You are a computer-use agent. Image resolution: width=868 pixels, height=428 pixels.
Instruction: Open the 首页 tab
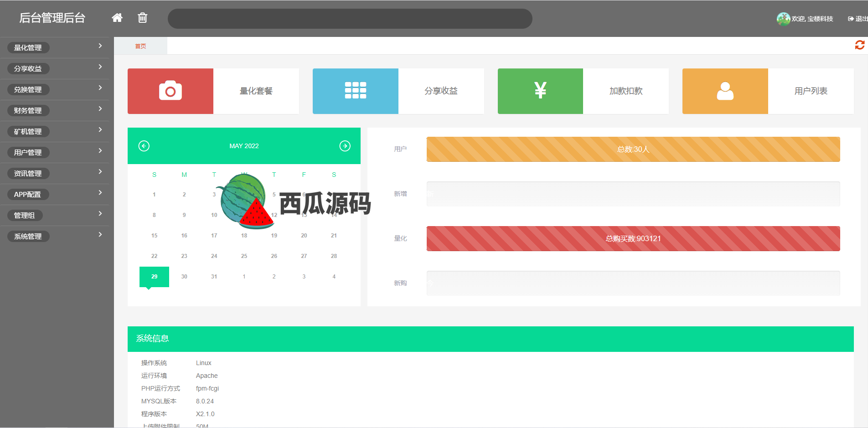[x=140, y=46]
